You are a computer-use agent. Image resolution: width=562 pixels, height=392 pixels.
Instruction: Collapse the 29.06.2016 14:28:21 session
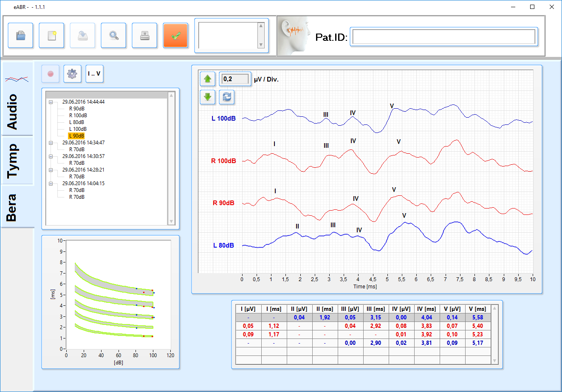51,170
